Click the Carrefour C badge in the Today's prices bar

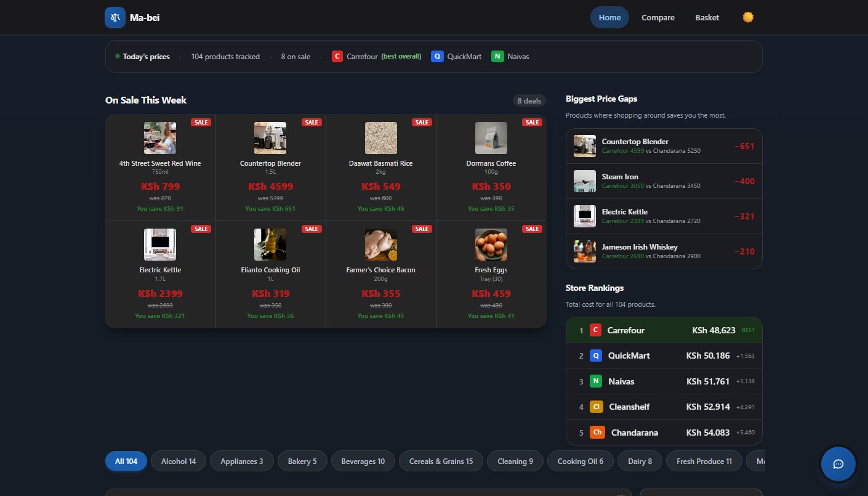(337, 57)
